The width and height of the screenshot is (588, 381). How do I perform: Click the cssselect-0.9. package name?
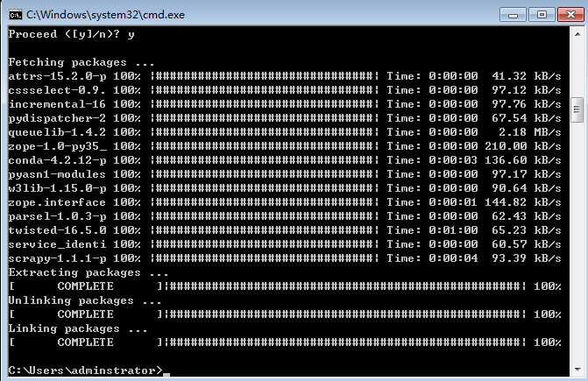point(57,90)
